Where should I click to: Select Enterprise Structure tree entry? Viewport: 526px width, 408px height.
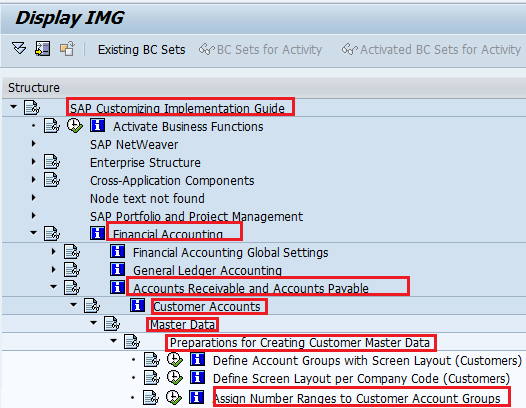click(x=145, y=163)
